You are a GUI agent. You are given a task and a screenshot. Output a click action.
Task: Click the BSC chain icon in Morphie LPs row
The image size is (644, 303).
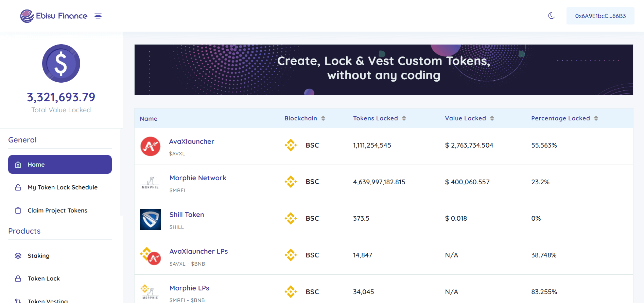point(291,291)
